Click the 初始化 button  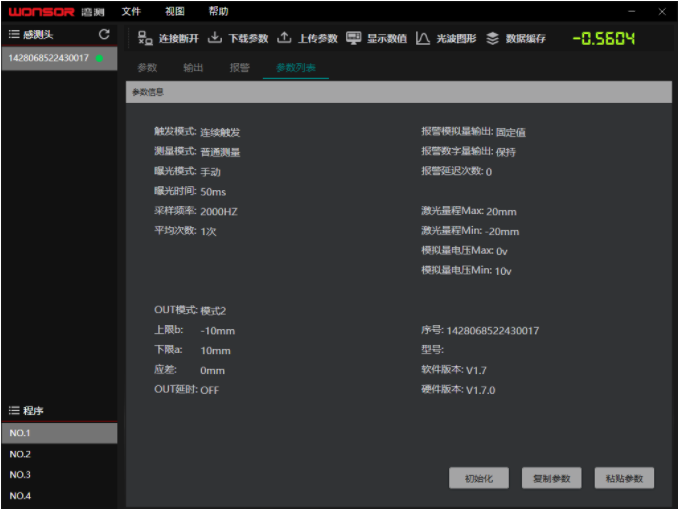(x=479, y=478)
